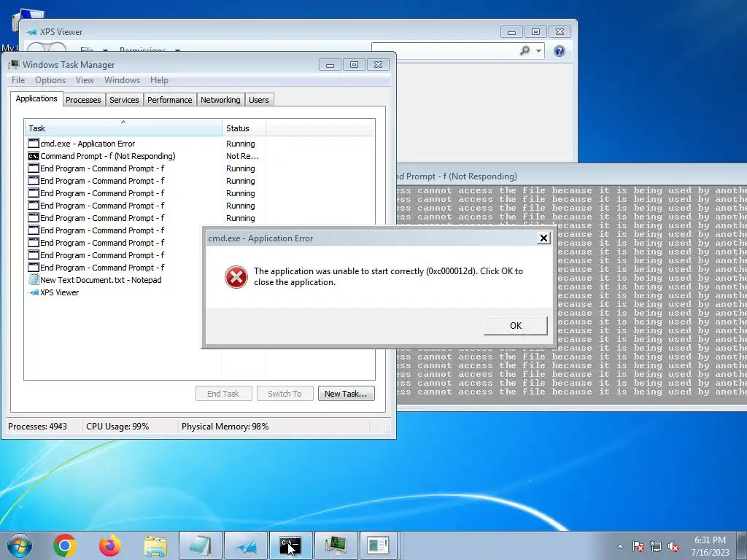Click the New Task... button

click(x=346, y=394)
